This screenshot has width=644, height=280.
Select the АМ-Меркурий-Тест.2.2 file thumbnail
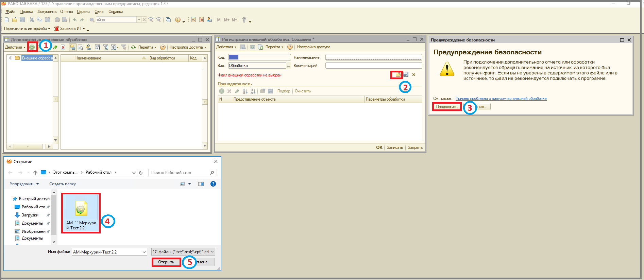(81, 213)
